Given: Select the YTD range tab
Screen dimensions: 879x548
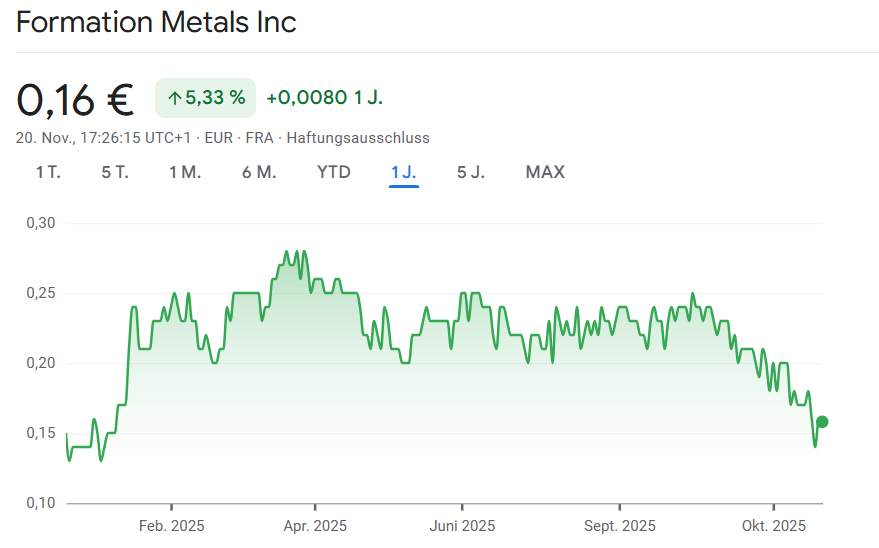Looking at the screenshot, I should tap(334, 172).
